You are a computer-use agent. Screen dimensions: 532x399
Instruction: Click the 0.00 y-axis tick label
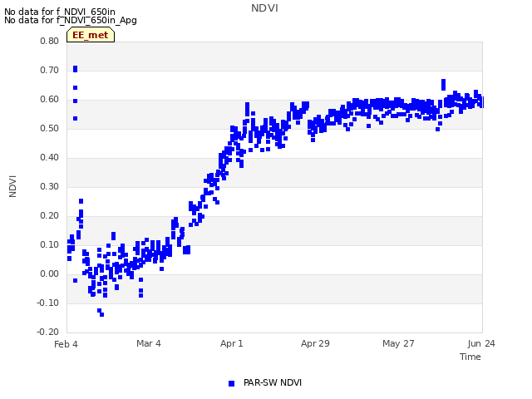[x=50, y=273]
